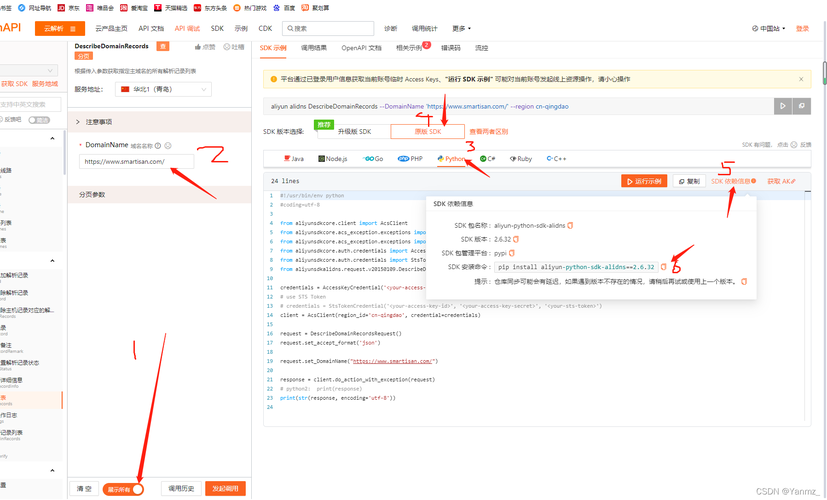Collapse the sidebar group above 加解析记录
The image size is (827, 500).
tap(52, 261)
